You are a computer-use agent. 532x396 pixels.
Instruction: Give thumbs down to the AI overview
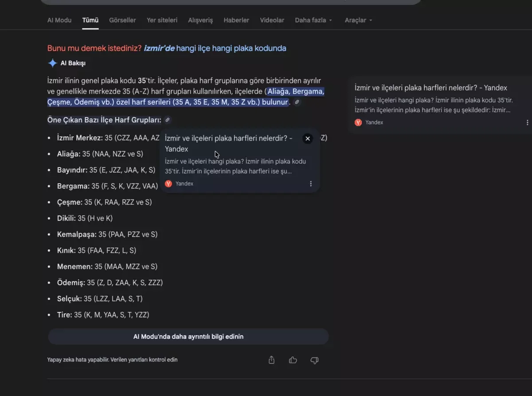point(314,360)
